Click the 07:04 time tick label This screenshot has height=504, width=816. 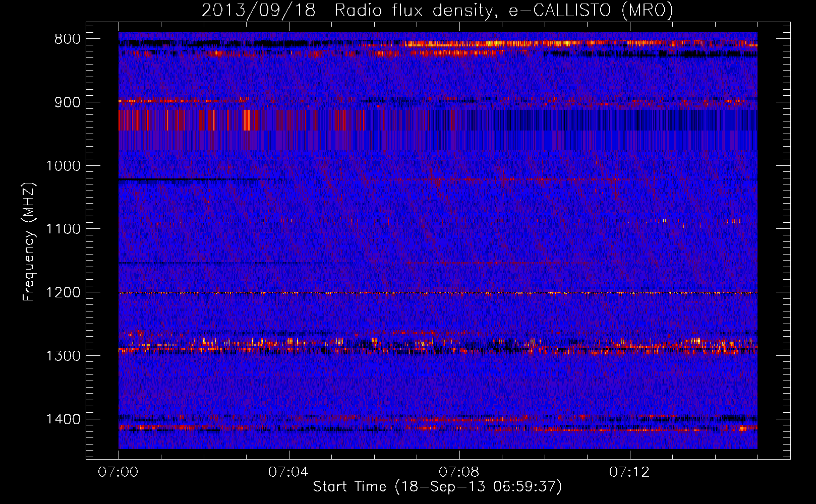288,472
